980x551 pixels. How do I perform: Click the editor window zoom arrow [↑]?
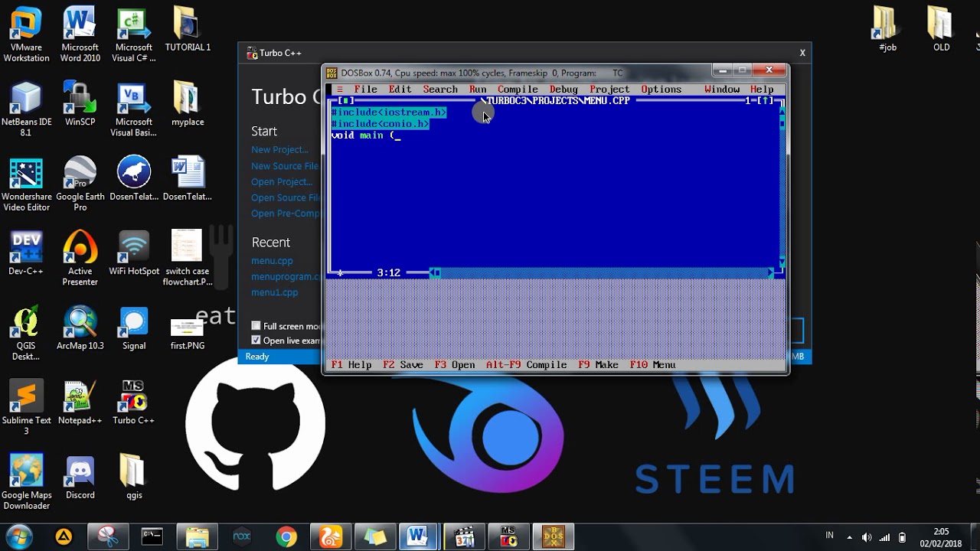(765, 101)
